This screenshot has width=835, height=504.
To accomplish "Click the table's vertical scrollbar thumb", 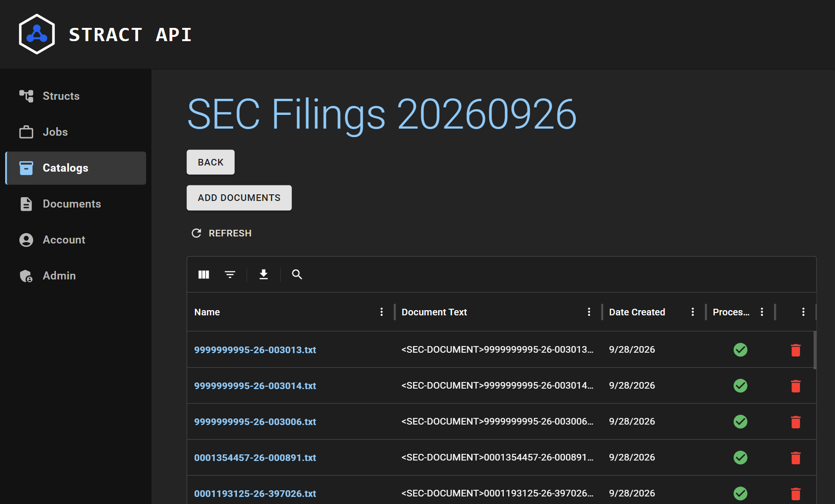I will tap(815, 350).
